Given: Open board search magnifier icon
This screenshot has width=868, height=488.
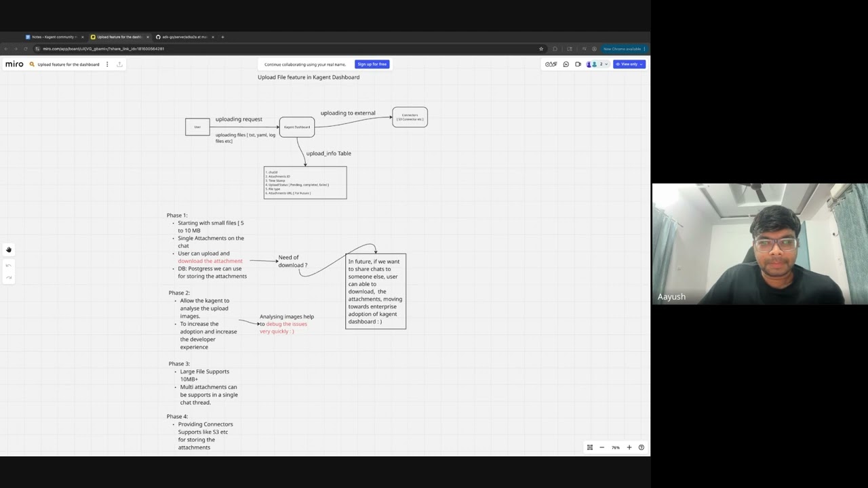Looking at the screenshot, I should click(32, 64).
